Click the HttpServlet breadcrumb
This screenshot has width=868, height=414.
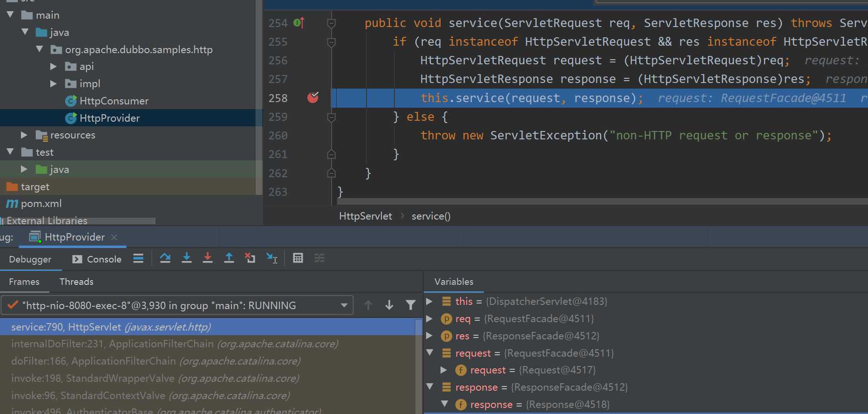point(366,216)
